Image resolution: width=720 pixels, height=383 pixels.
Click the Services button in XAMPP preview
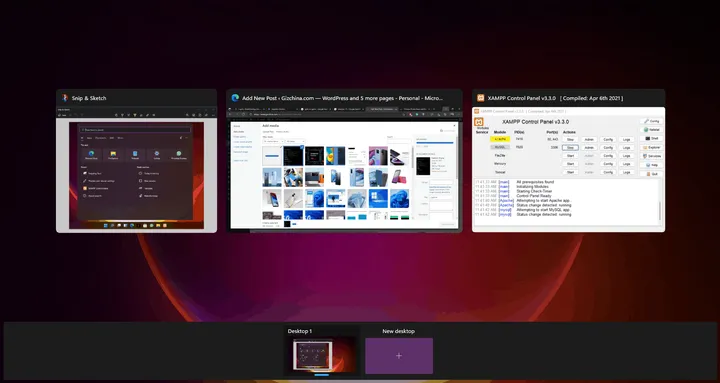tap(652, 156)
